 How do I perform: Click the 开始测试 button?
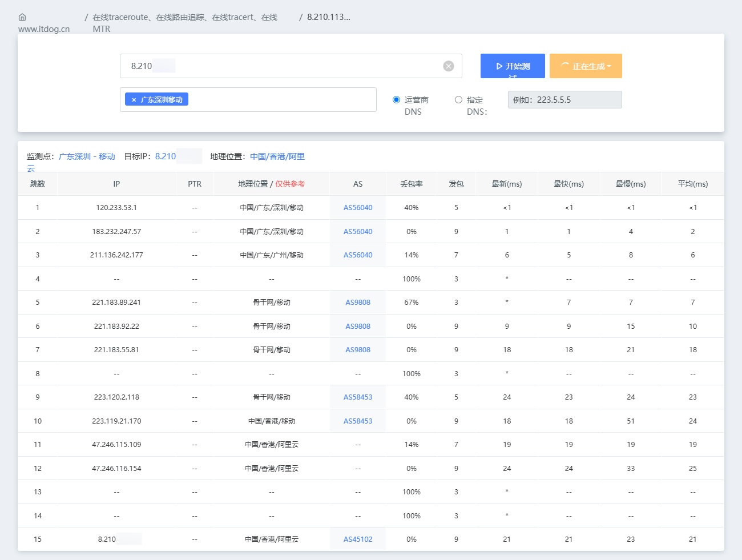(513, 66)
